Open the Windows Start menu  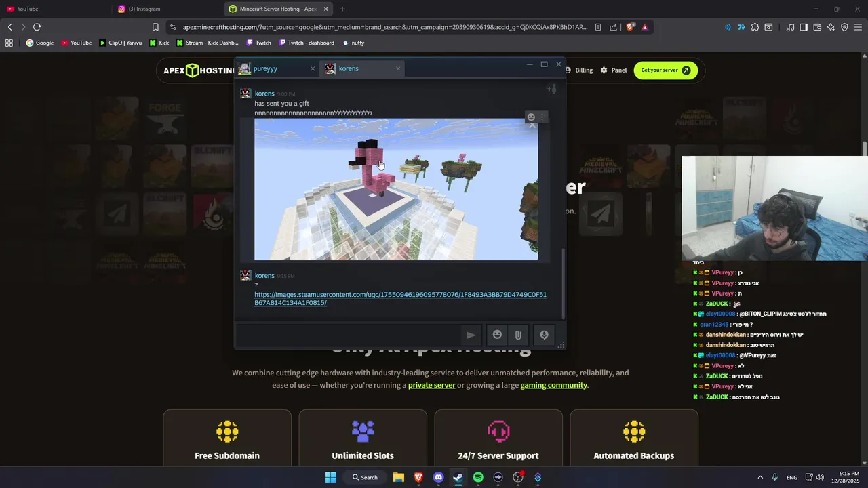coord(330,477)
